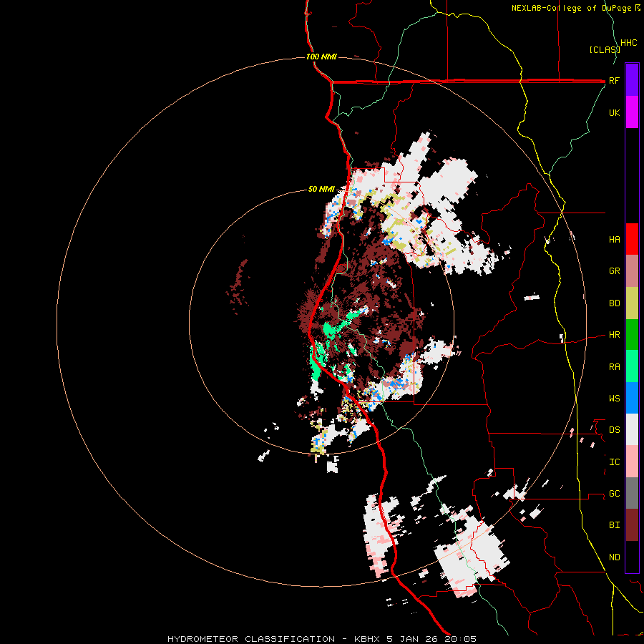Select the GC gray legend swatch

click(x=632, y=493)
